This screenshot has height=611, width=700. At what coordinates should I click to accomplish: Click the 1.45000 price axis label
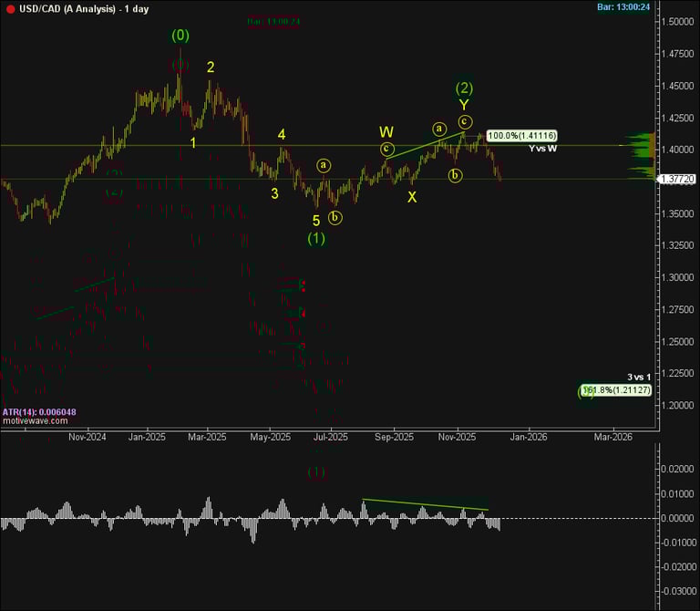pos(678,86)
